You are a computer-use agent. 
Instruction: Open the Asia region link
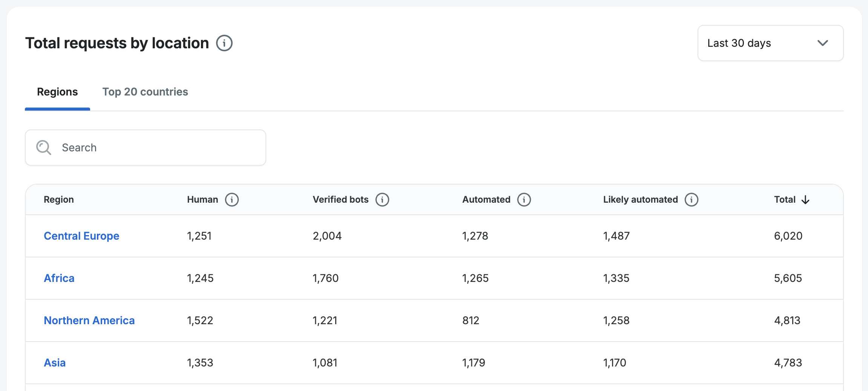point(55,363)
